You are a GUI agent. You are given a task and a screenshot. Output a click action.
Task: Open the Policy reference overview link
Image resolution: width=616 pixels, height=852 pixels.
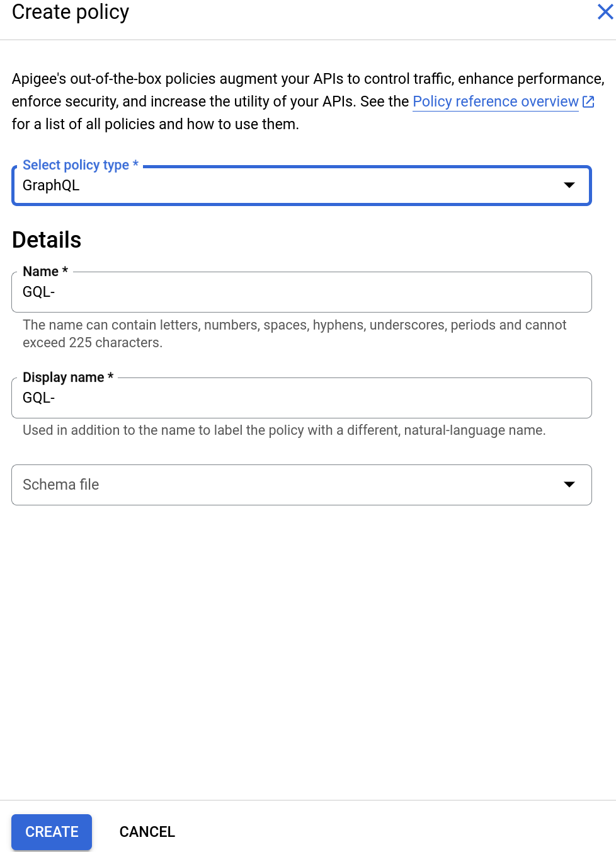[495, 101]
